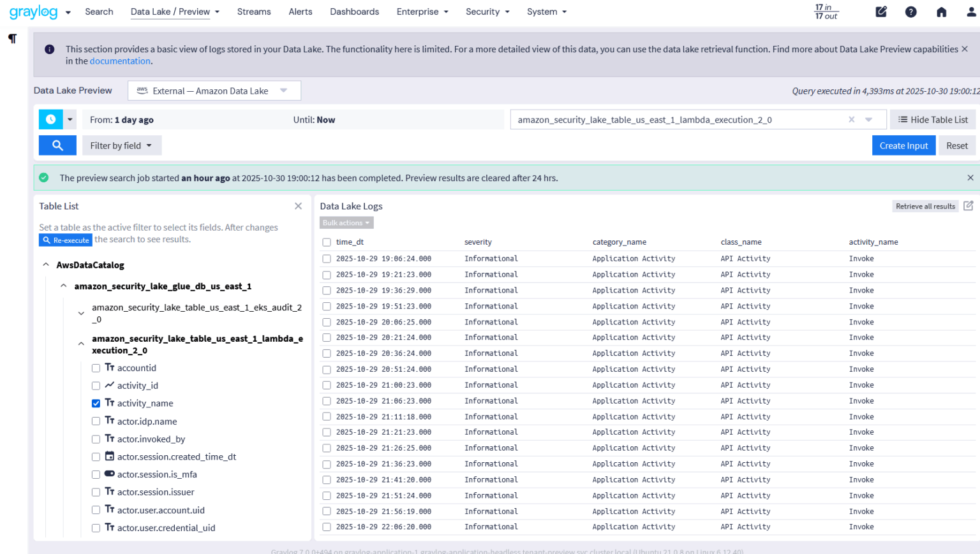This screenshot has height=554, width=980.
Task: Open the help icon in top bar
Action: tap(910, 11)
